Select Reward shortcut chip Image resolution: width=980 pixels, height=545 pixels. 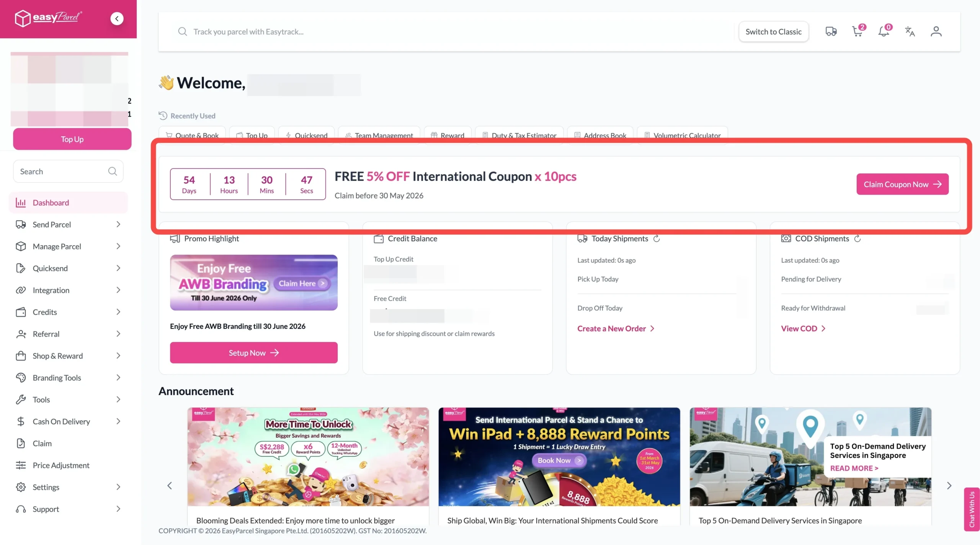tap(447, 135)
